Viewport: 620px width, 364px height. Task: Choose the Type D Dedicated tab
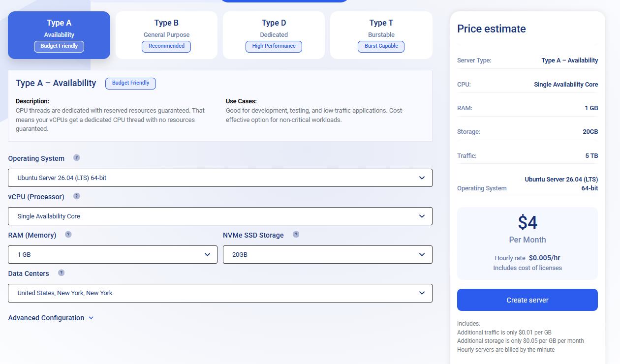pyautogui.click(x=274, y=35)
